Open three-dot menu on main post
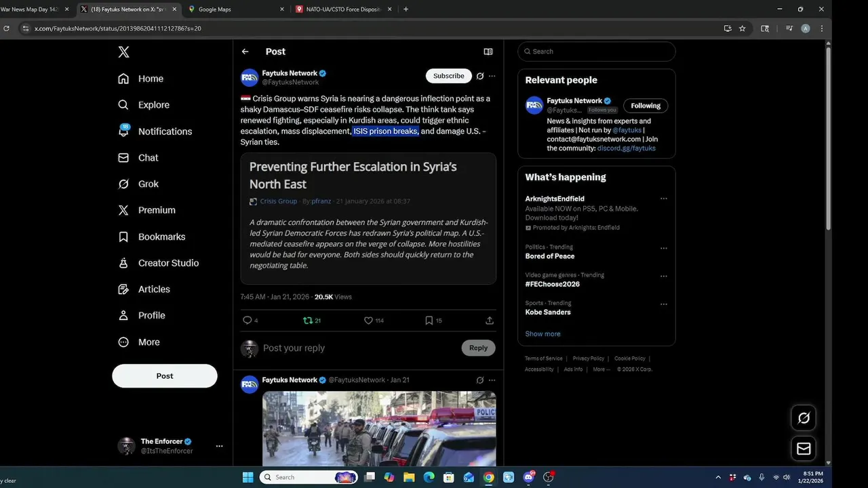The image size is (868, 488). tap(492, 76)
